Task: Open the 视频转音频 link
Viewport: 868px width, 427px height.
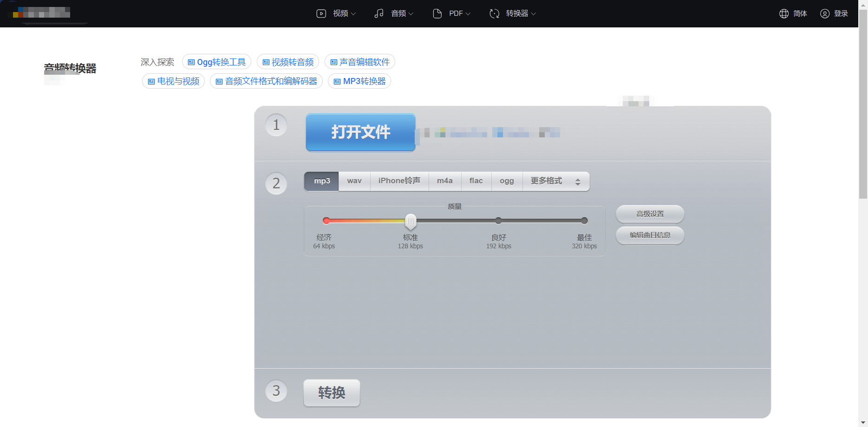Action: (288, 62)
